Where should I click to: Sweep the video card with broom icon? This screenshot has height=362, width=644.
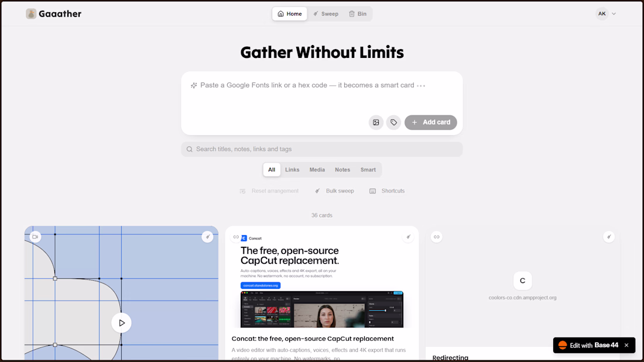207,237
